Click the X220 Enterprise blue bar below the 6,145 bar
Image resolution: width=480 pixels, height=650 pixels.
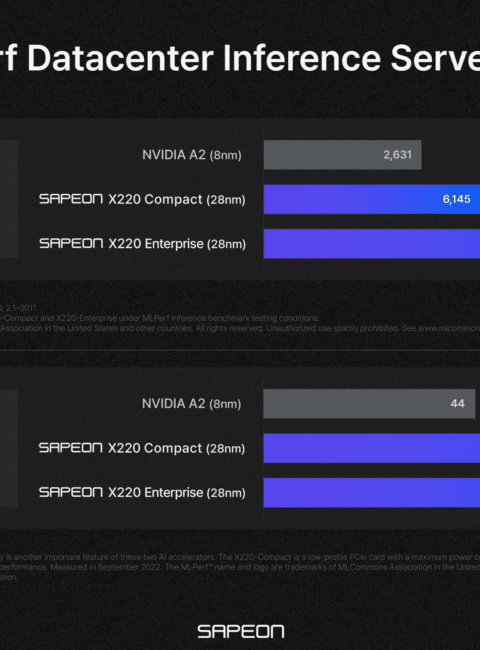tap(372, 243)
